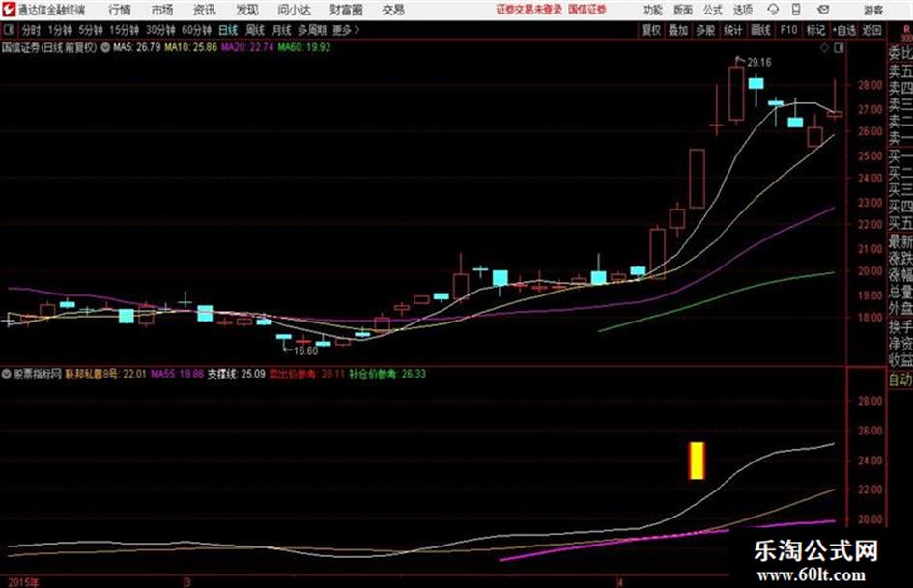Click the 卖出价参考: 28.11 label

(x=307, y=374)
